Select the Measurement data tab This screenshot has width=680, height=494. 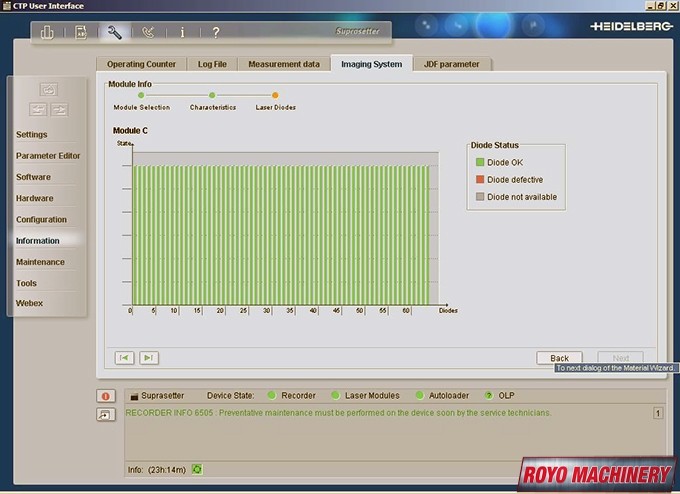(284, 64)
